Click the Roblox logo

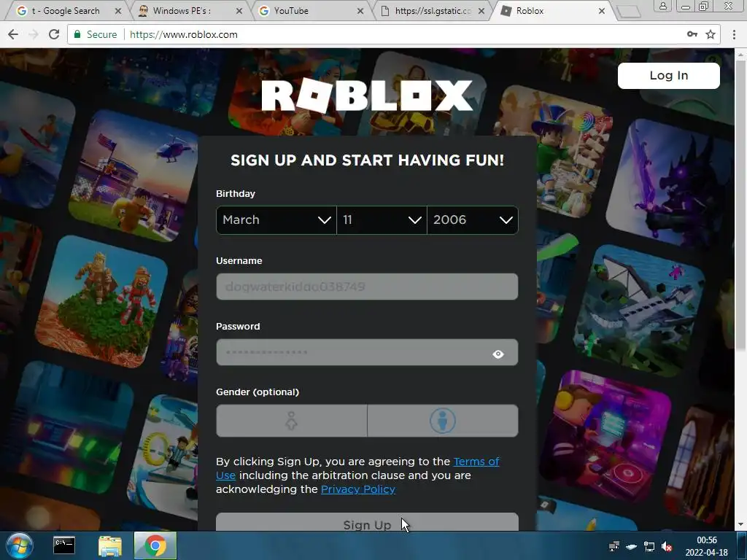367,96
